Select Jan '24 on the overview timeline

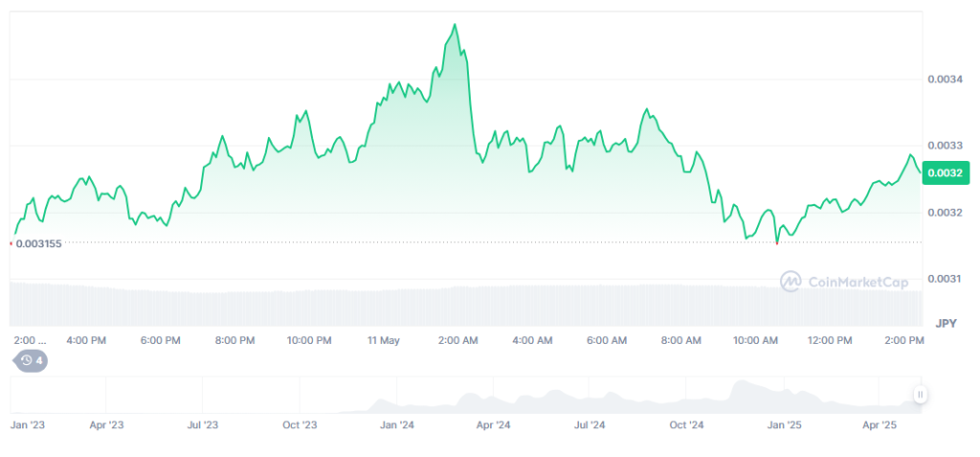(396, 424)
